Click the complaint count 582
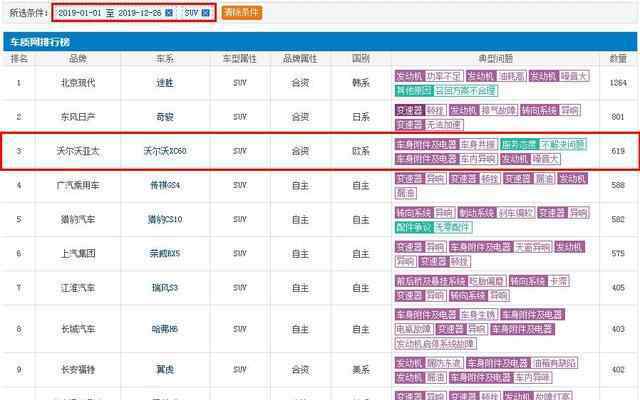 click(x=618, y=220)
